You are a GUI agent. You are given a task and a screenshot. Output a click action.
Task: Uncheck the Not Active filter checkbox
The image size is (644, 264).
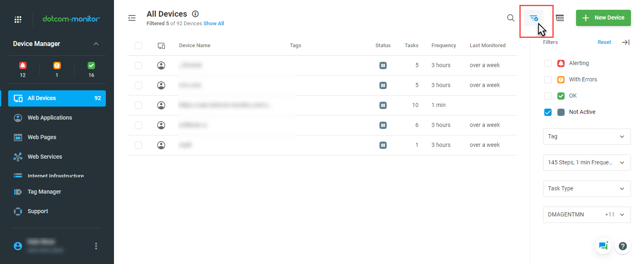coord(548,112)
